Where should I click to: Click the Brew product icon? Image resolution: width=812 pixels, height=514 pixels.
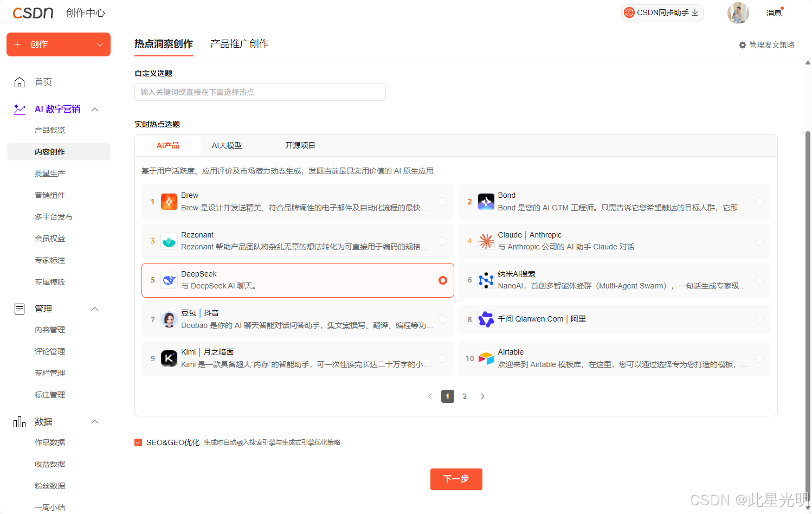tap(169, 202)
